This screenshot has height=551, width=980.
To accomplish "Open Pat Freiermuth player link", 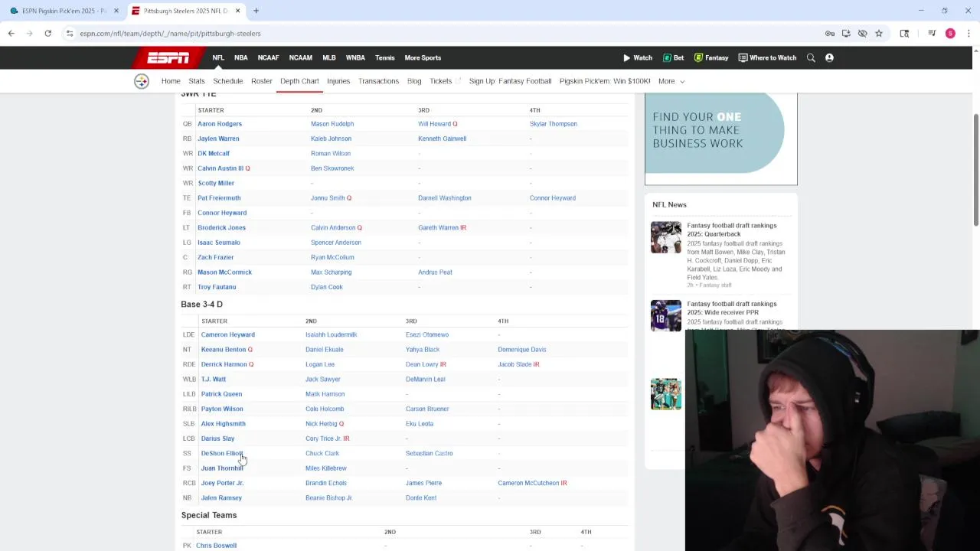I will tap(219, 198).
